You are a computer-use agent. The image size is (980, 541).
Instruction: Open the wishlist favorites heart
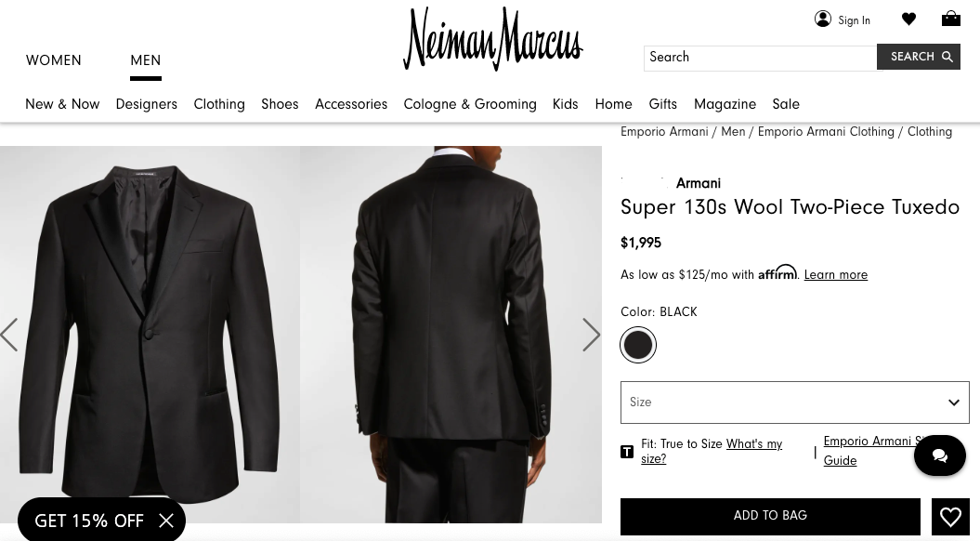point(908,19)
